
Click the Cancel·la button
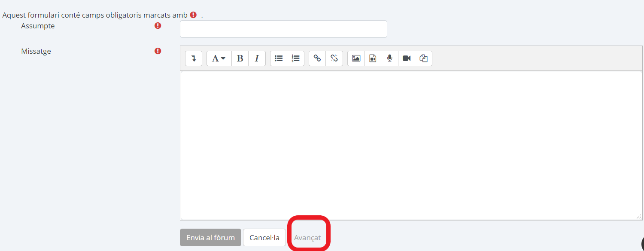pyautogui.click(x=264, y=238)
